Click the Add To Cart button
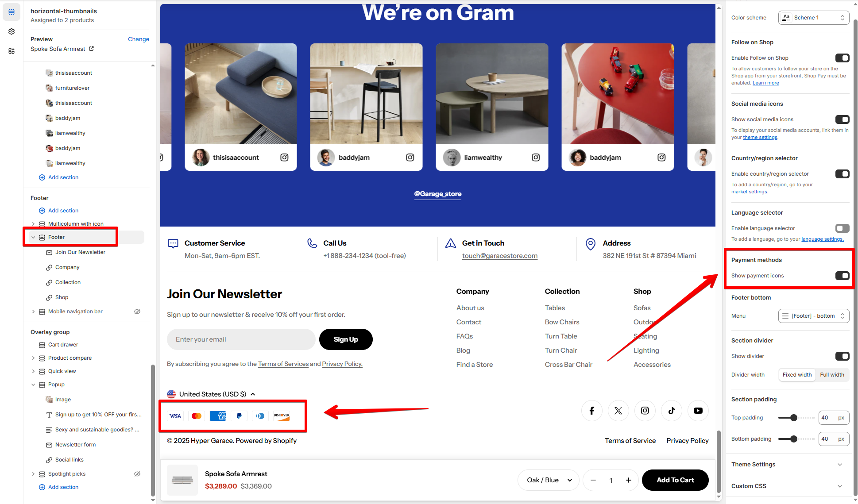 [675, 480]
